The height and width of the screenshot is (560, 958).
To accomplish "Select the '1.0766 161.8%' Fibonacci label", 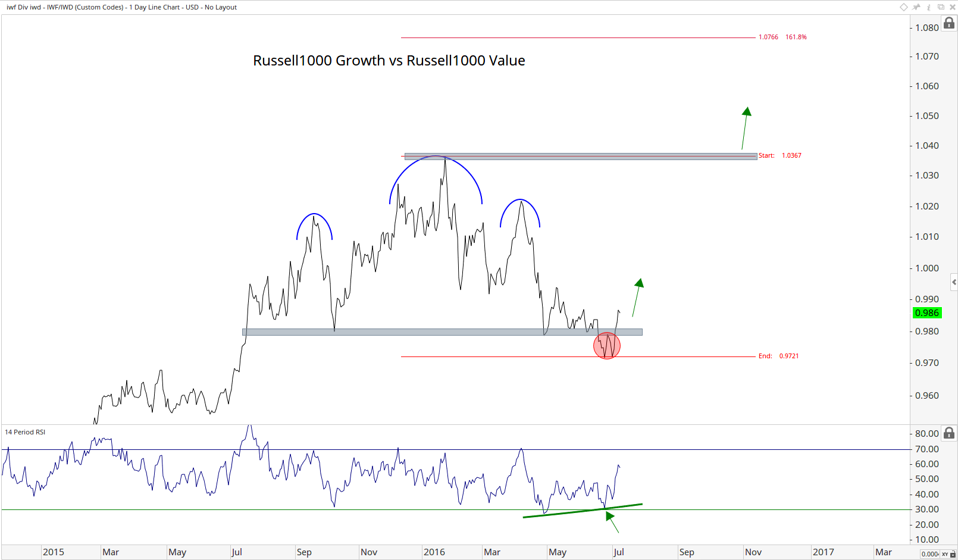I will point(782,37).
